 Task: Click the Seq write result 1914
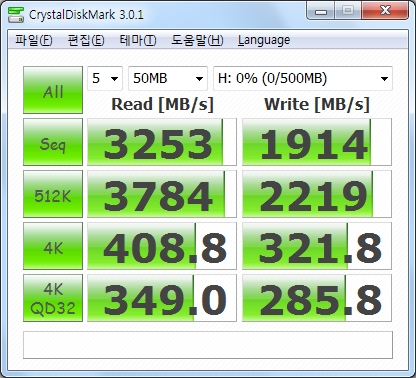point(317,142)
